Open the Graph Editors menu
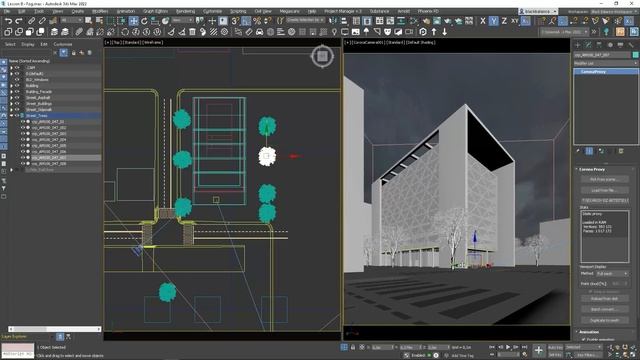 (156, 11)
